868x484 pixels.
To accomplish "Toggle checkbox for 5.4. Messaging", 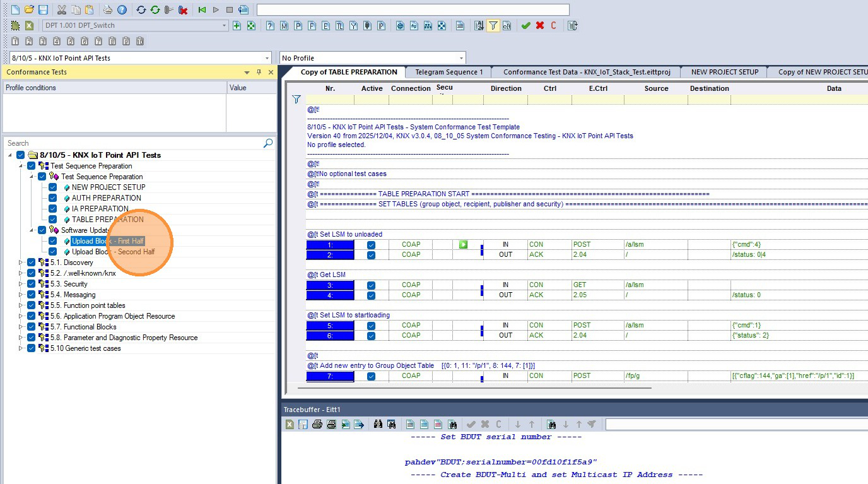I will [32, 295].
